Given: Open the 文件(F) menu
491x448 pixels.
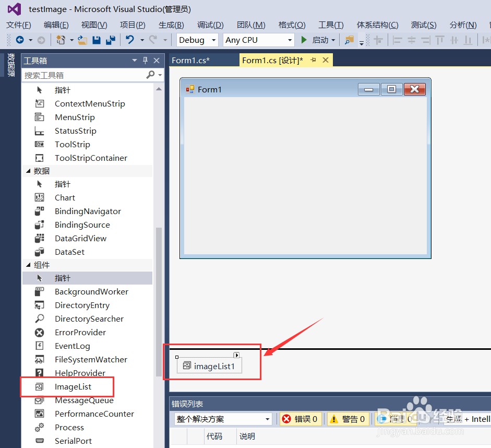Looking at the screenshot, I should tap(18, 25).
